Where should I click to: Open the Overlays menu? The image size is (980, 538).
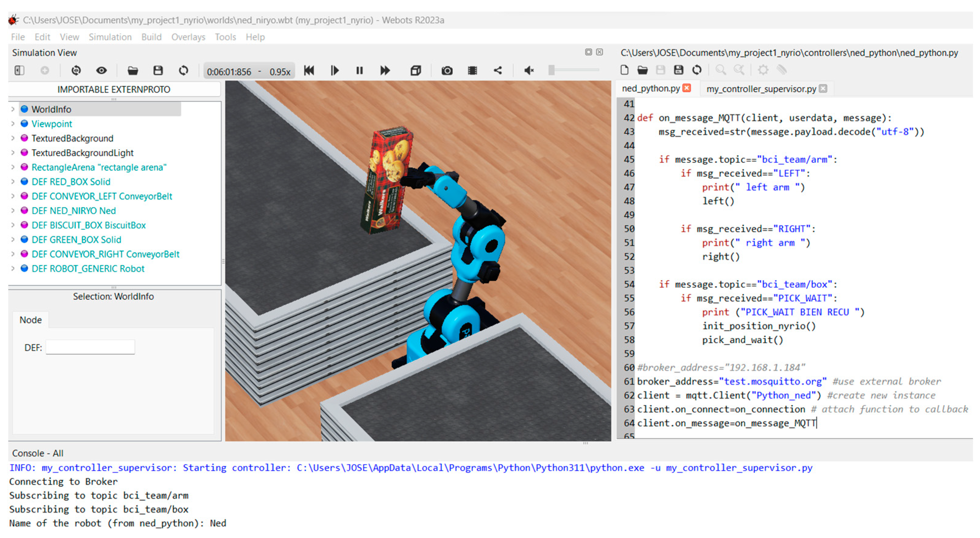pos(188,37)
